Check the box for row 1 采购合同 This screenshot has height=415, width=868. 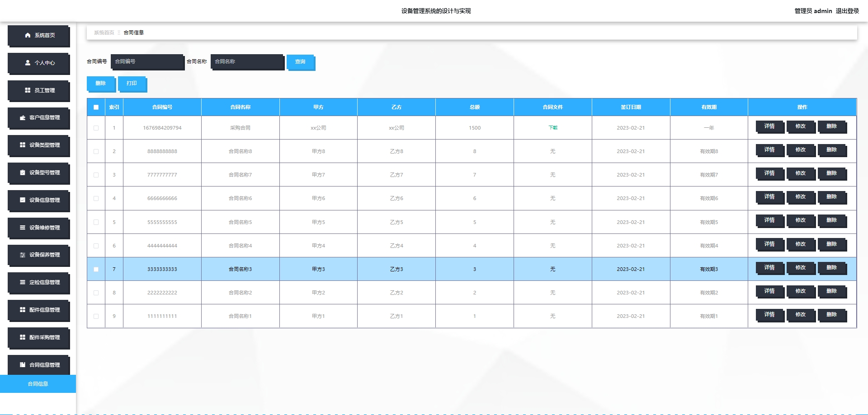coord(96,128)
